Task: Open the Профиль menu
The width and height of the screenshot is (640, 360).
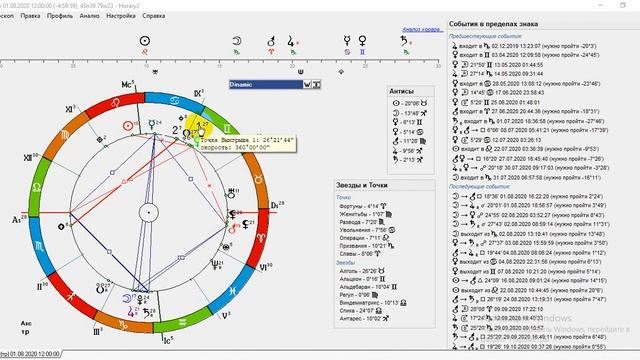Action: point(60,16)
